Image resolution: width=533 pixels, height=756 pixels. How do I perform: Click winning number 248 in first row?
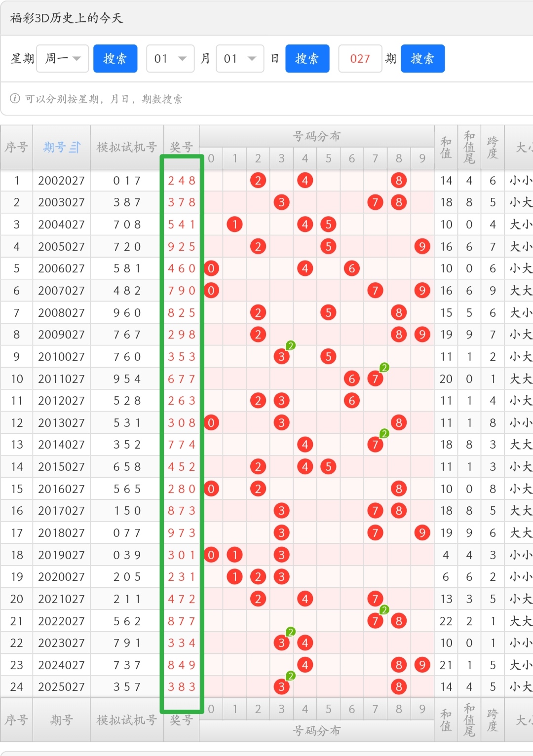[x=182, y=181]
